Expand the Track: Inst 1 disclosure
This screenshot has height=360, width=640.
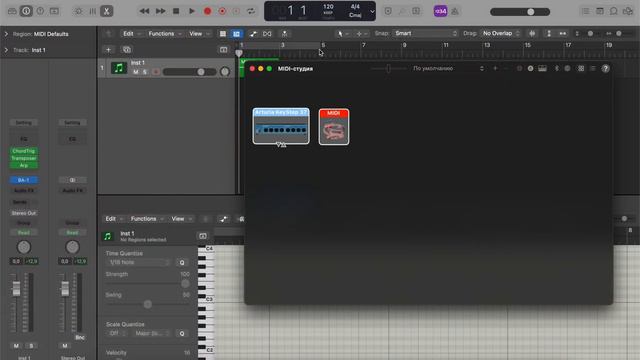(x=6, y=50)
